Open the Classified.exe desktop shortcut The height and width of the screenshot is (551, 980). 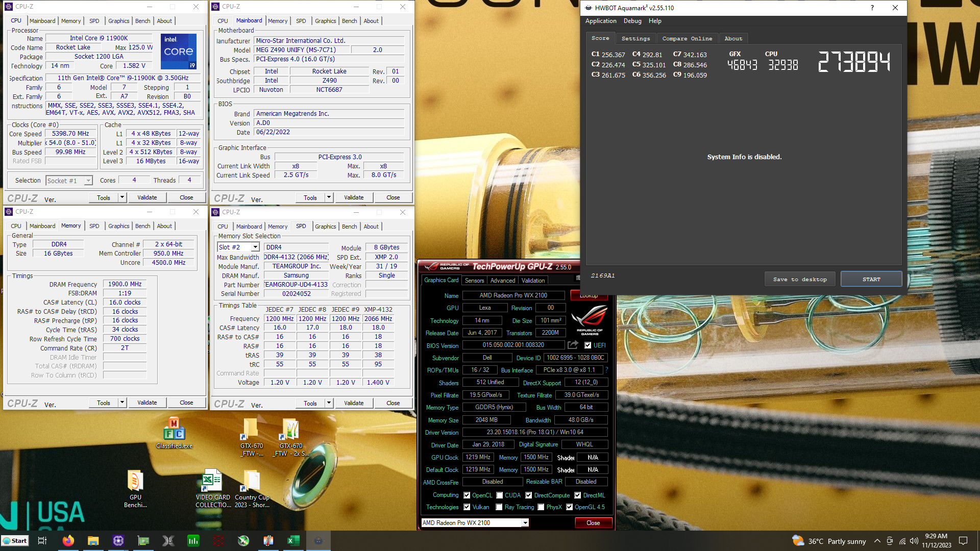pyautogui.click(x=174, y=434)
